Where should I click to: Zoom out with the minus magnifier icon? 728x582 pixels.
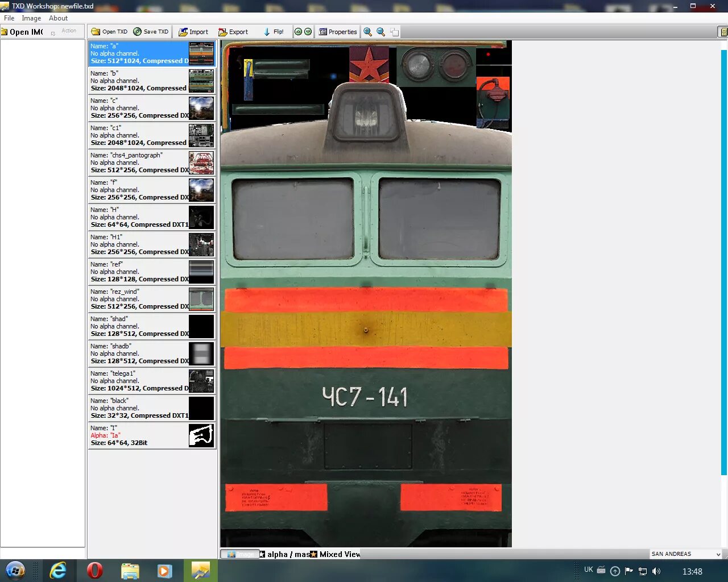pos(381,32)
